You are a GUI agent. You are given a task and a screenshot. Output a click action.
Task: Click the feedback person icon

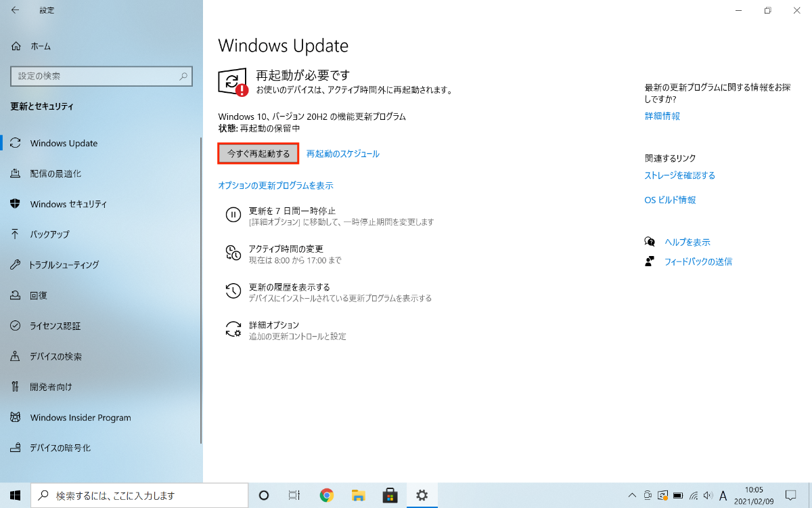pos(650,261)
